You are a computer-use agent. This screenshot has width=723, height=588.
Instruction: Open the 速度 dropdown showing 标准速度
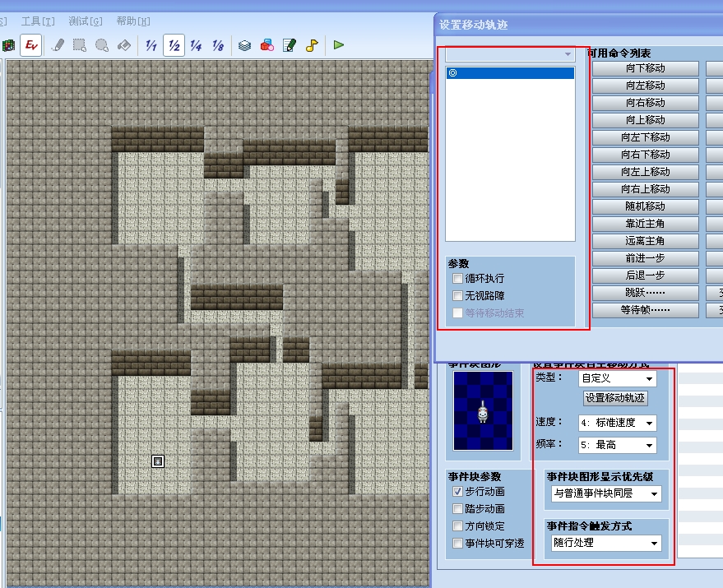618,423
